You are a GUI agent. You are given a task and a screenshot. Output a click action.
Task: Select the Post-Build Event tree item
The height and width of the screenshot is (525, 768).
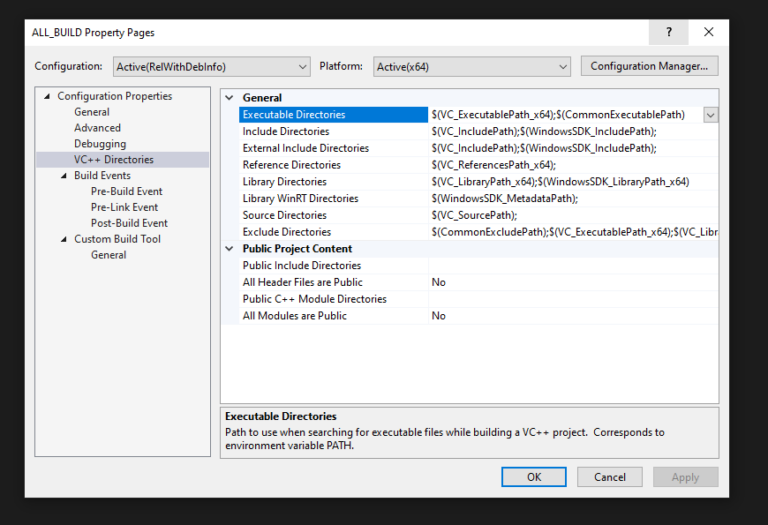[x=129, y=223]
